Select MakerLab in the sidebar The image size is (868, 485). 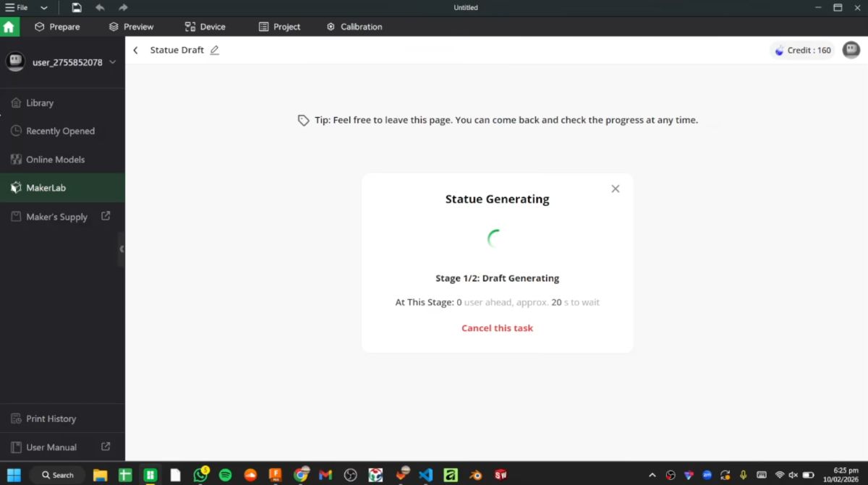(62, 188)
